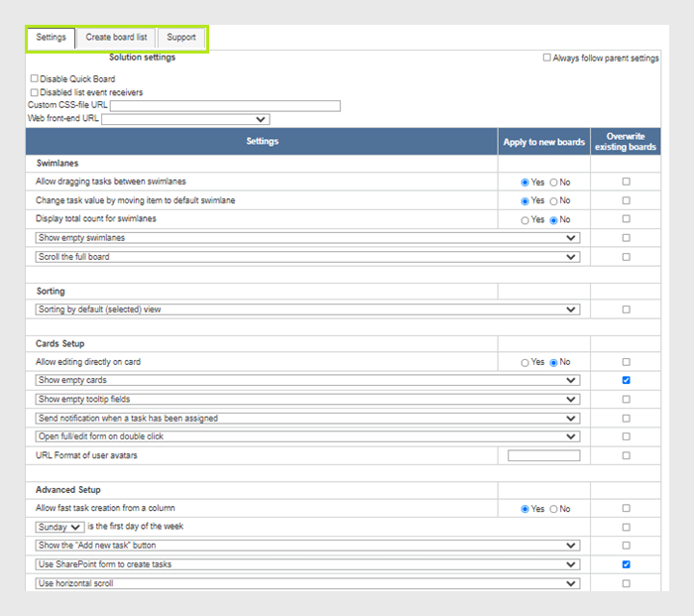Image resolution: width=694 pixels, height=616 pixels.
Task: Check overwrite for fast task creation row
Action: tap(627, 509)
